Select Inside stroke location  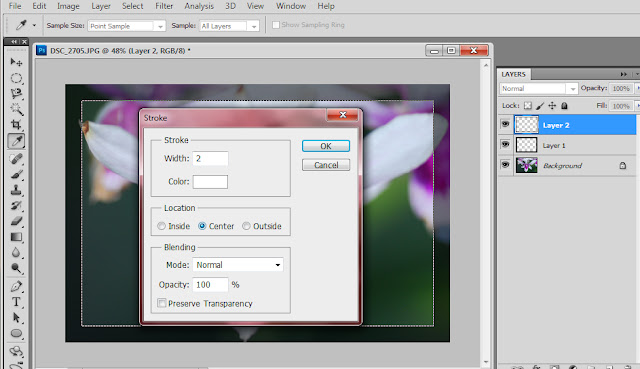(162, 226)
